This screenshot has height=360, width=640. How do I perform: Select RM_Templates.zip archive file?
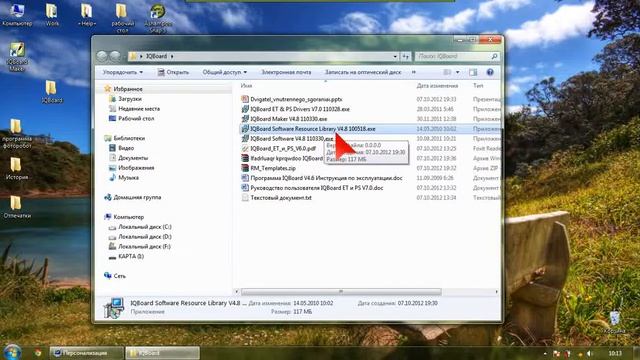[273, 168]
